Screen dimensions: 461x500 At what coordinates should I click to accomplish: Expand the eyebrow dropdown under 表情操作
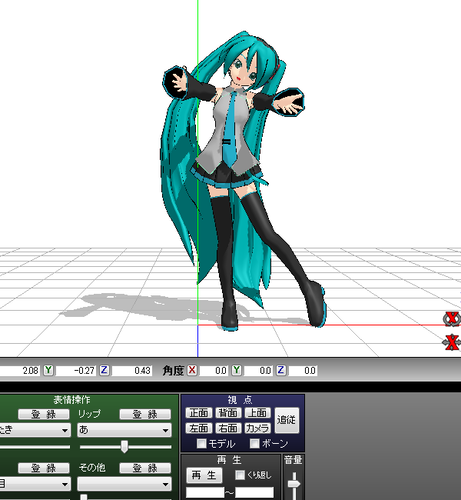click(x=35, y=484)
